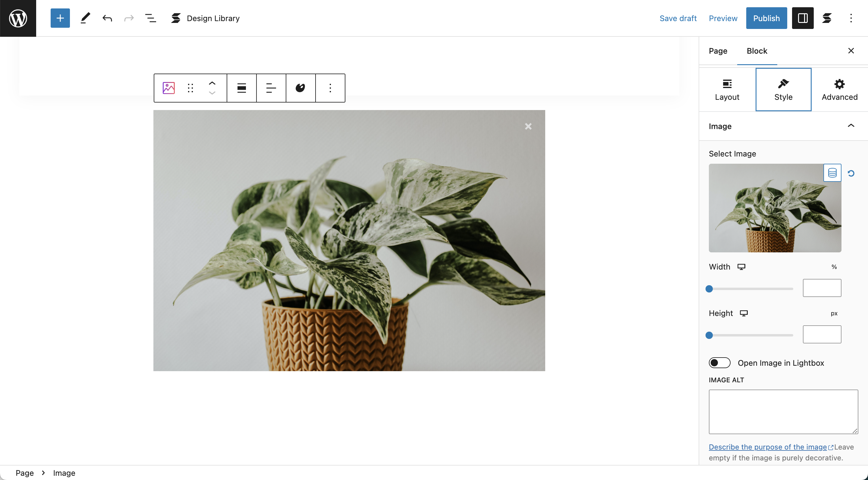The image size is (868, 480).
Task: Toggle Open Image in Lightbox
Action: (x=719, y=363)
